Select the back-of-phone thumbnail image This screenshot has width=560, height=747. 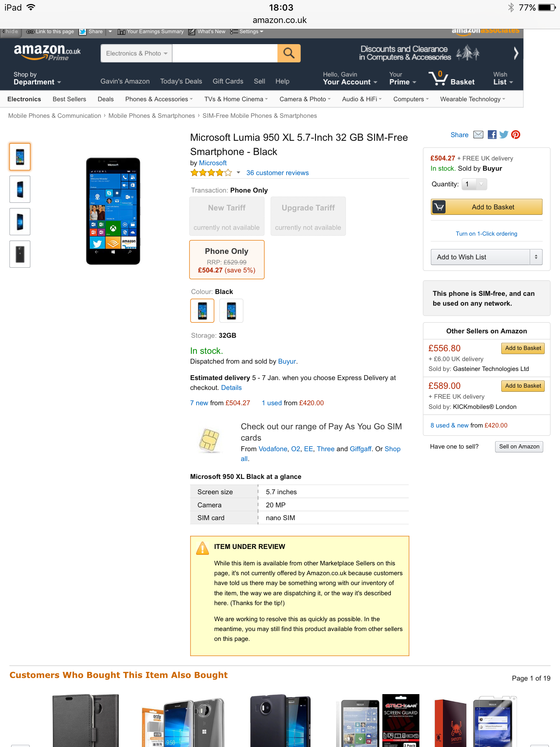click(20, 254)
